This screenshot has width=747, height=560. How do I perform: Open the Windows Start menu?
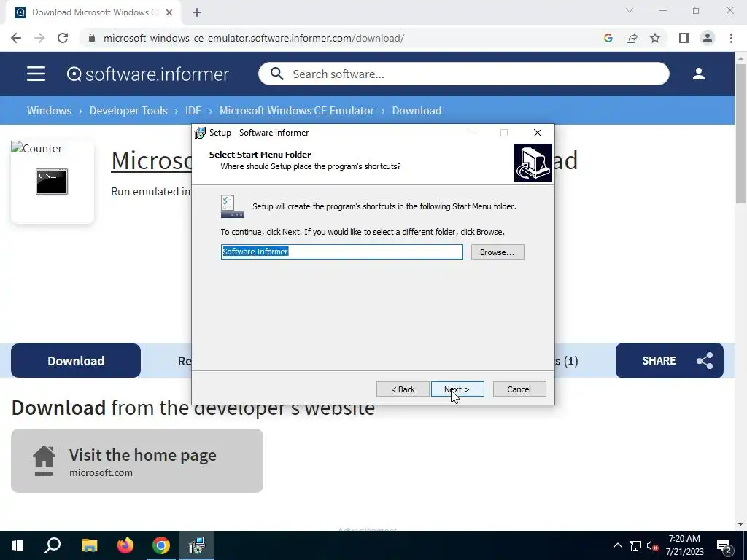[x=18, y=545]
